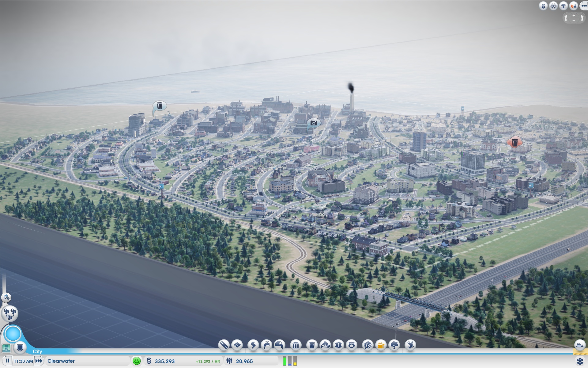The width and height of the screenshot is (588, 368).
Task: Open the City Specialization shield button
Action: [x=20, y=347]
